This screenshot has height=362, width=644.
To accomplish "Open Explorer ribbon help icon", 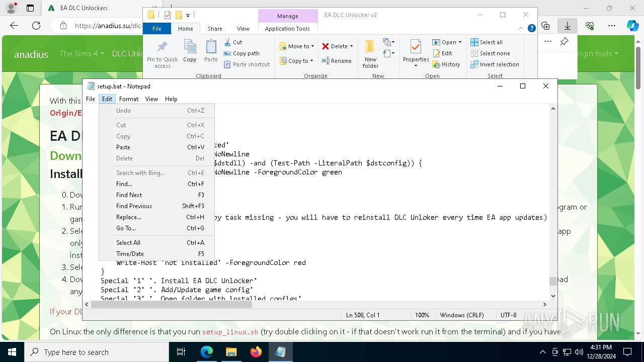I will pos(531,29).
